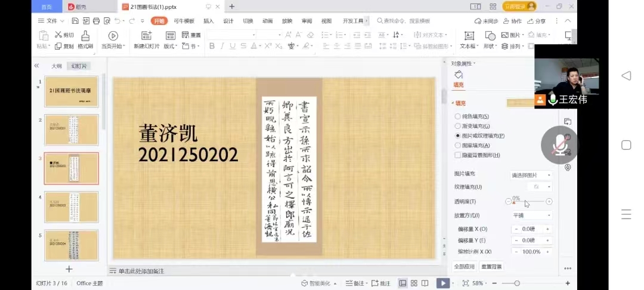Switch to Outline (大纲) tab

(57, 66)
